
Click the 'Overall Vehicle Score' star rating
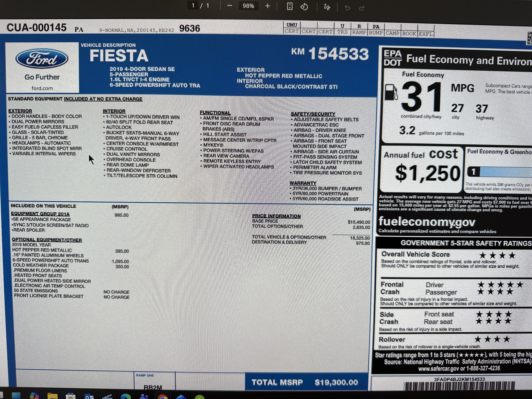coord(497,255)
